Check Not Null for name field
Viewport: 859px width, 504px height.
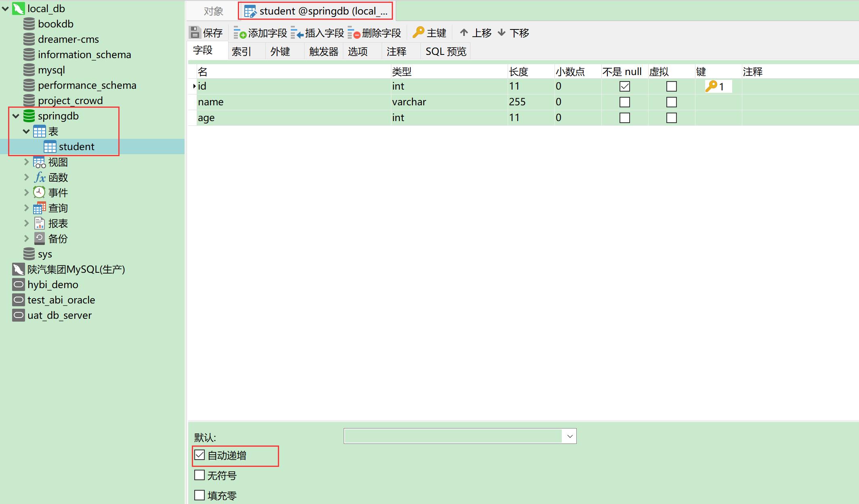pos(625,102)
